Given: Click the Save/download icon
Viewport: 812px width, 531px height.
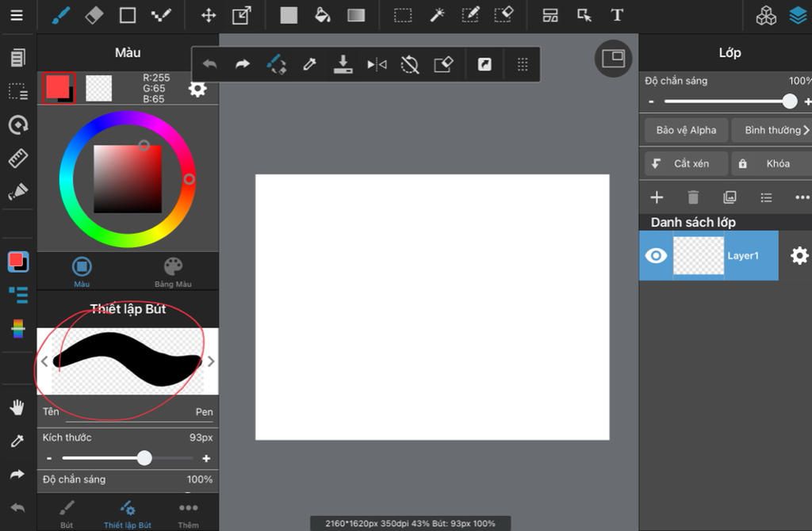Looking at the screenshot, I should pyautogui.click(x=343, y=64).
